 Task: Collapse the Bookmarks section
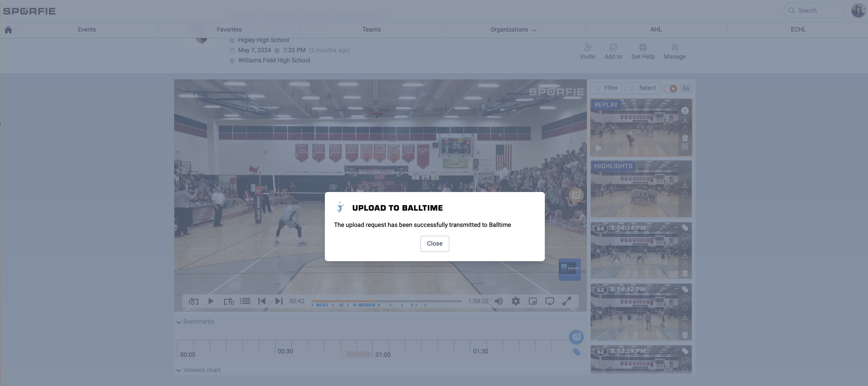tap(179, 322)
